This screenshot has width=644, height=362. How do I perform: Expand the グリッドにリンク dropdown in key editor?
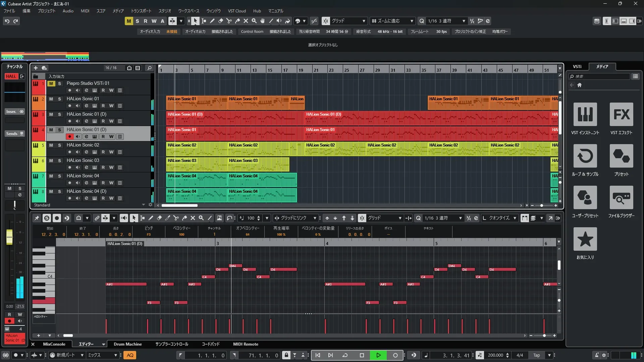(x=315, y=218)
